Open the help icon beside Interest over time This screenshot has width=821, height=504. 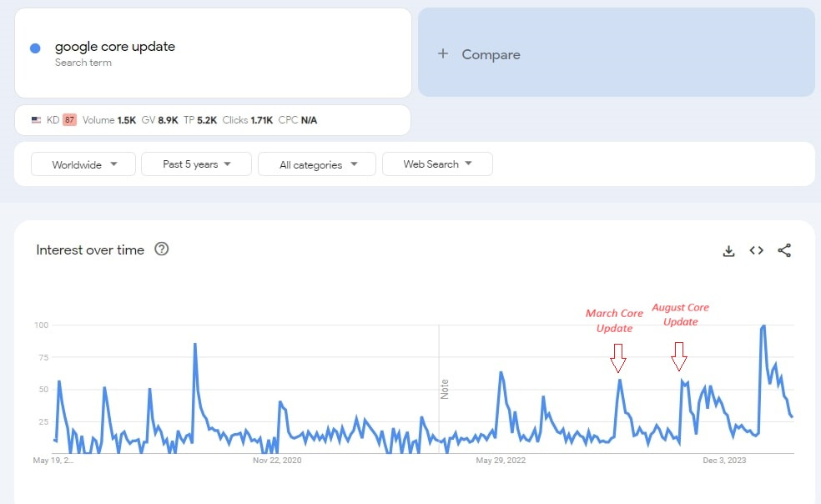(161, 249)
